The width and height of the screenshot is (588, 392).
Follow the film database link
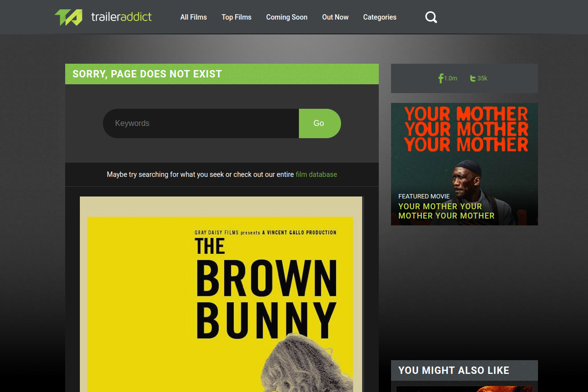316,174
